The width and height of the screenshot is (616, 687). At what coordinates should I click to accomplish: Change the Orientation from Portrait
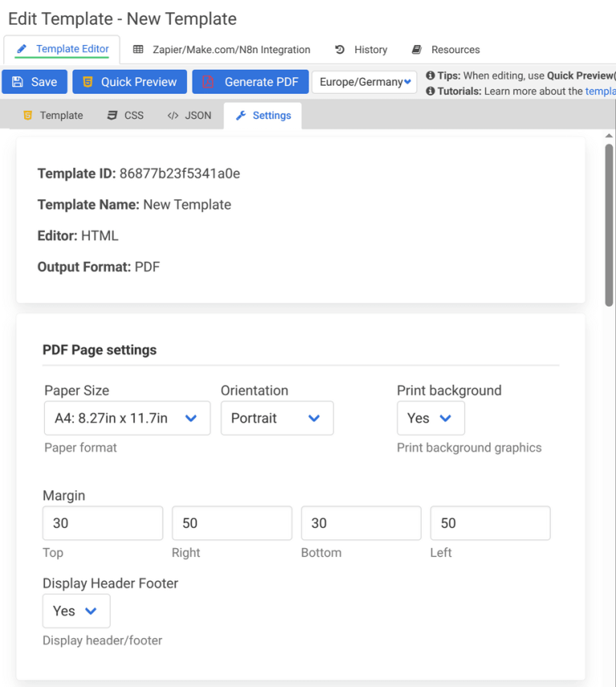pos(277,417)
